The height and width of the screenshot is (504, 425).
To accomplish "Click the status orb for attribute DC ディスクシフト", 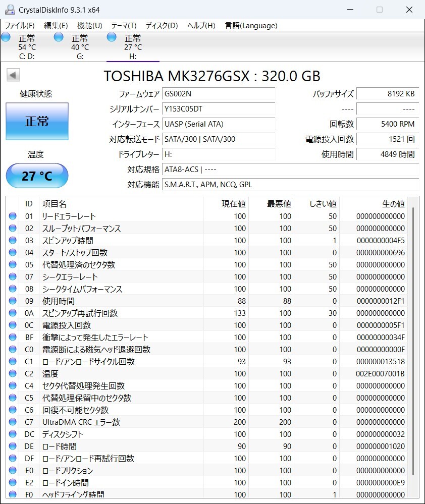I will tap(13, 434).
